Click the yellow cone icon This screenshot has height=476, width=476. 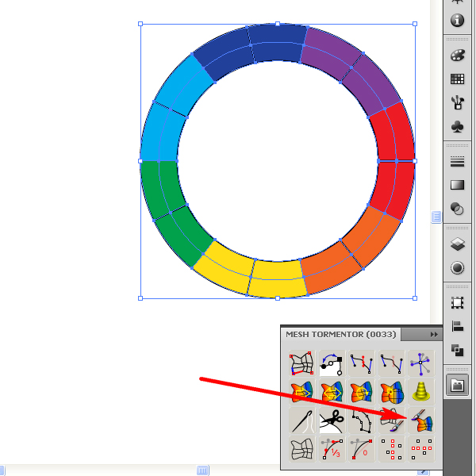pyautogui.click(x=420, y=391)
